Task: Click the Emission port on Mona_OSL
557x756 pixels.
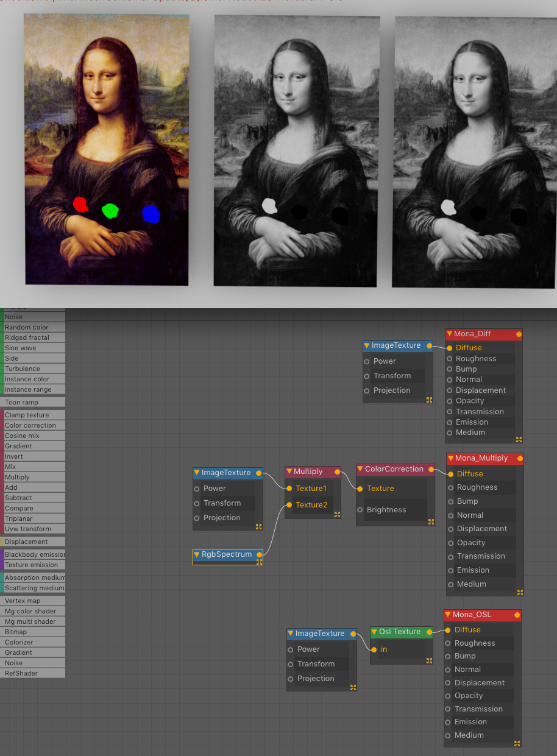Action: [449, 721]
